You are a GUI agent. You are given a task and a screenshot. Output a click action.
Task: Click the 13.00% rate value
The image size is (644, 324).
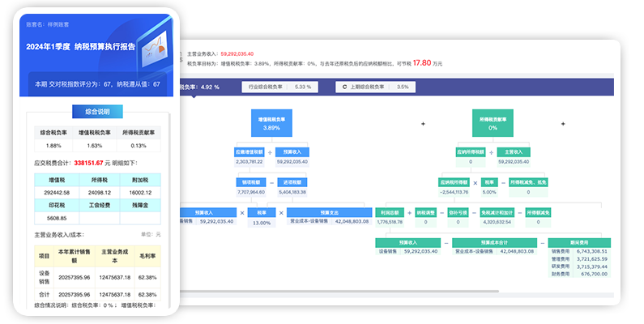[262, 223]
